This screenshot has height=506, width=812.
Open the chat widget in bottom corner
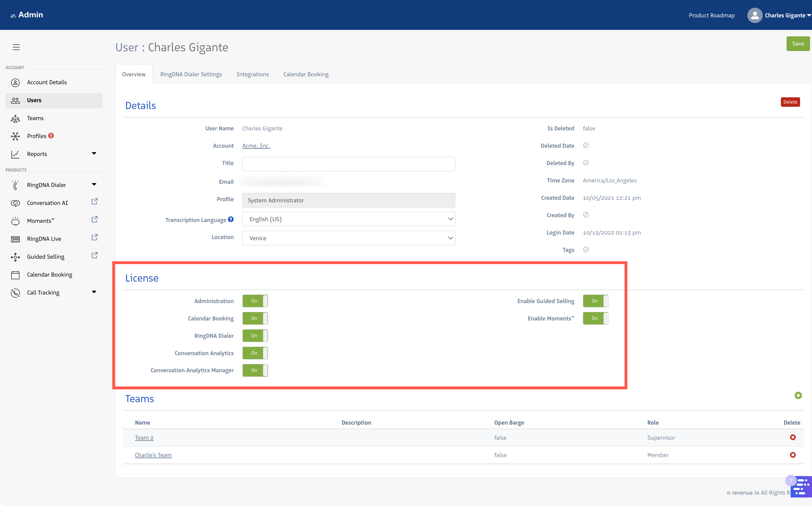[801, 487]
